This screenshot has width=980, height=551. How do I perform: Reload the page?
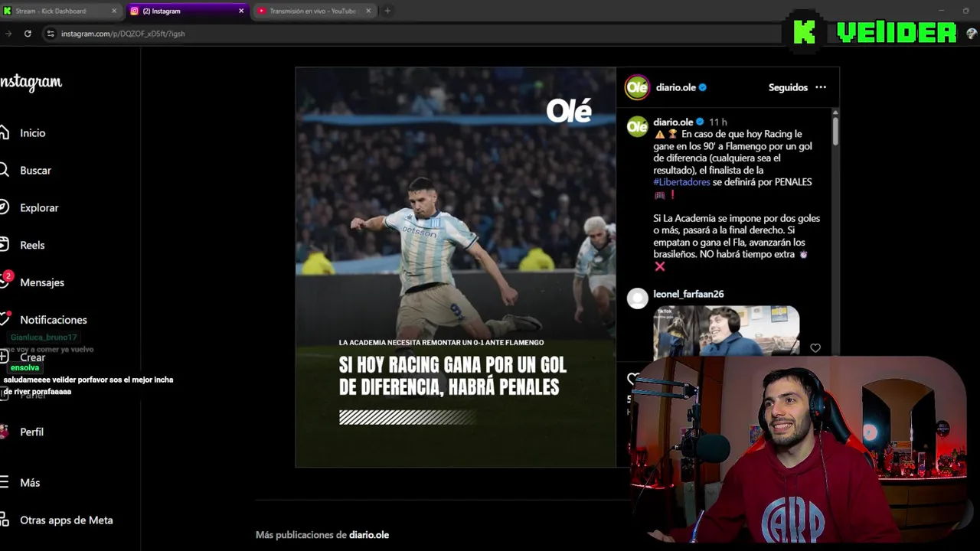(x=28, y=34)
